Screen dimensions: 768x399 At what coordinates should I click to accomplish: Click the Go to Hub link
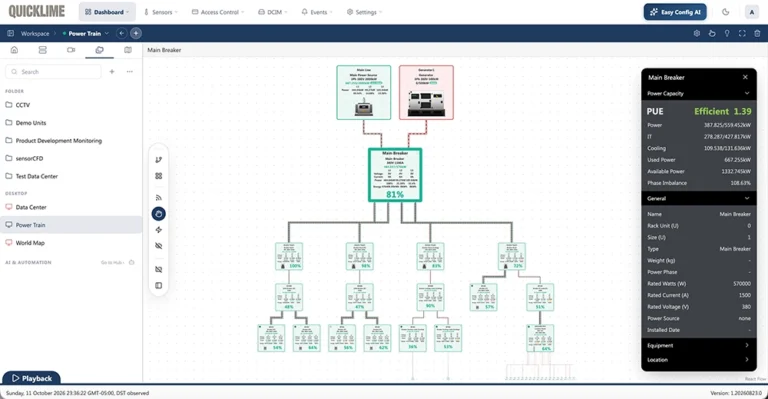pyautogui.click(x=112, y=262)
